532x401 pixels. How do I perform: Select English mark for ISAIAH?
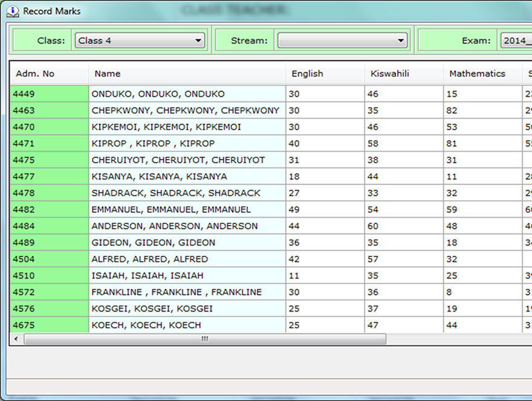click(325, 276)
